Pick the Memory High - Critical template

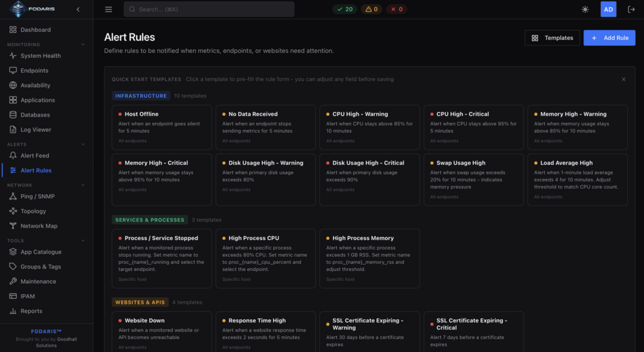(162, 180)
